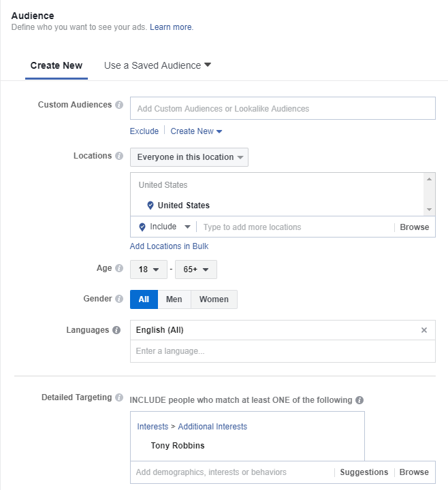Viewport: 448px width, 490px height.
Task: Remove the English (All) language
Action: [x=424, y=330]
